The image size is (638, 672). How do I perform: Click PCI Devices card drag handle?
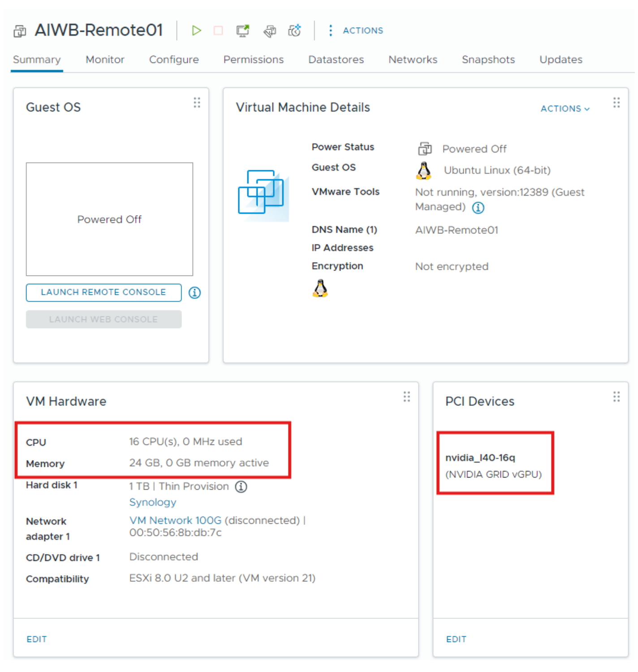[616, 396]
